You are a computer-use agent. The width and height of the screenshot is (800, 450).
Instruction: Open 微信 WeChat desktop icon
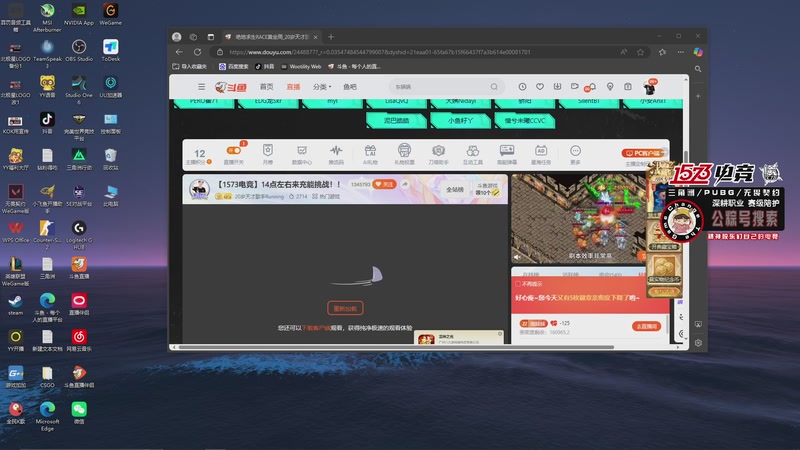pos(79,413)
